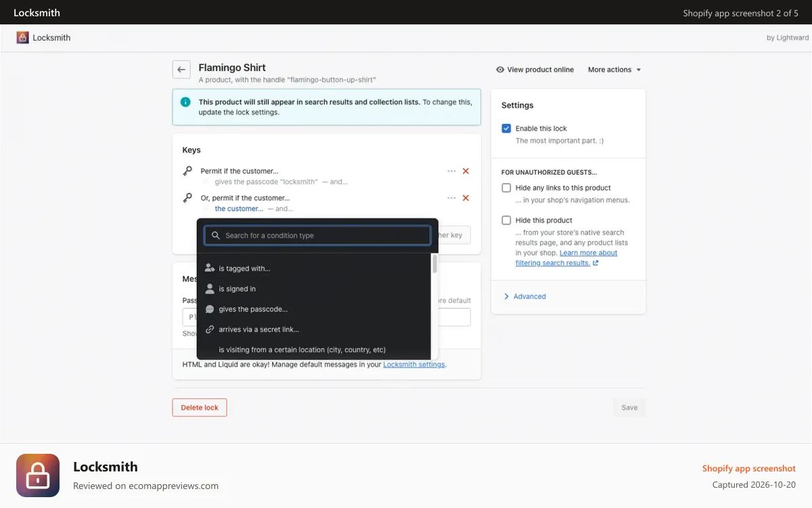Click the Settings panel heading
The width and height of the screenshot is (812, 508).
518,106
